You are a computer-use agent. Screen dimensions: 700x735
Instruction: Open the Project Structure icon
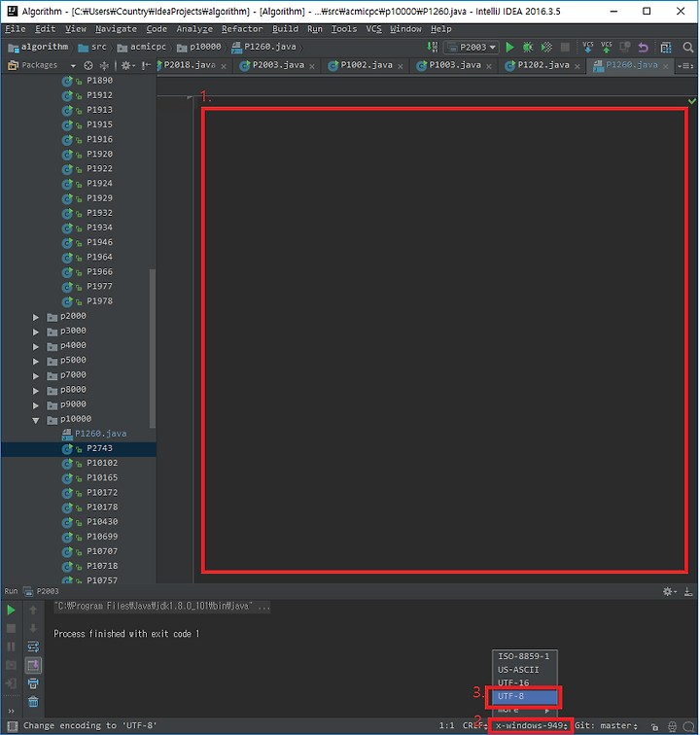point(666,48)
